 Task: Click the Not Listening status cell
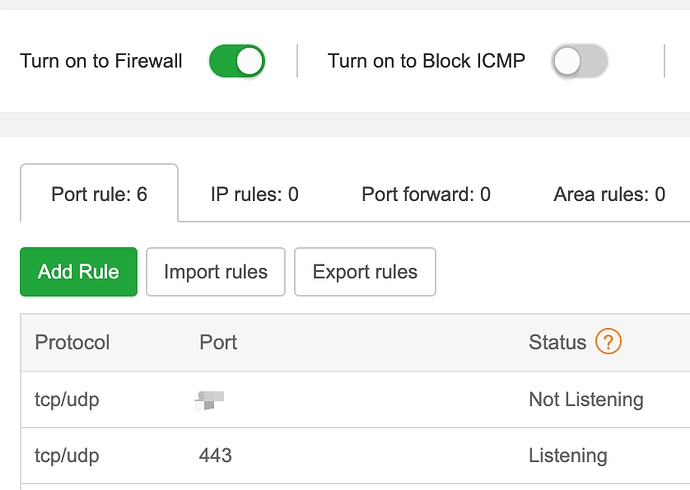coord(586,400)
